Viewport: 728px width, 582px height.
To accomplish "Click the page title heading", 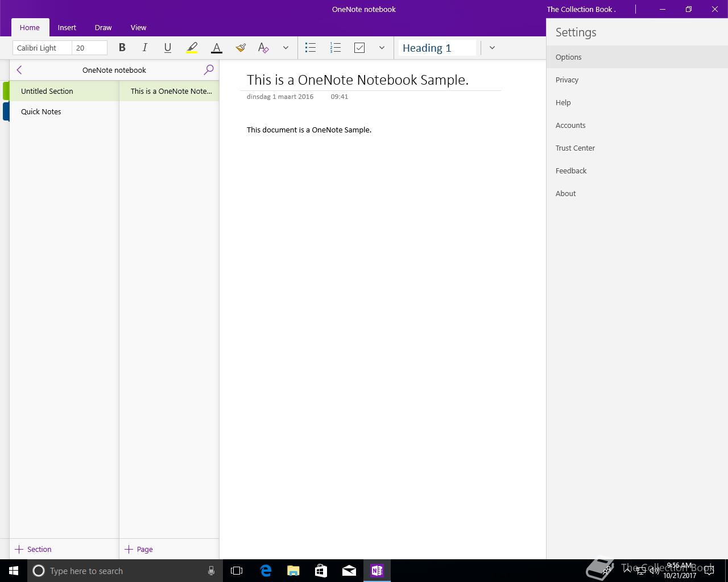I will coord(358,80).
